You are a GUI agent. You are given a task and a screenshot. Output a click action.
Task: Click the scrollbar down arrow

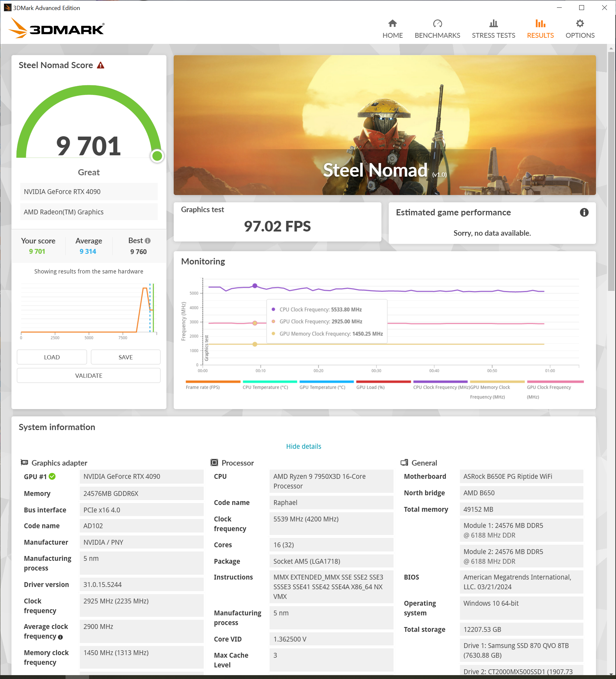(x=611, y=674)
